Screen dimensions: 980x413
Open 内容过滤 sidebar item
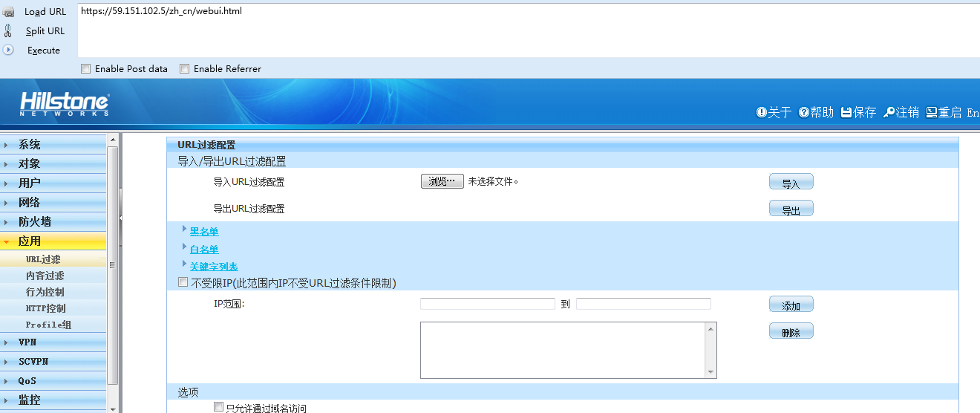coord(53,276)
